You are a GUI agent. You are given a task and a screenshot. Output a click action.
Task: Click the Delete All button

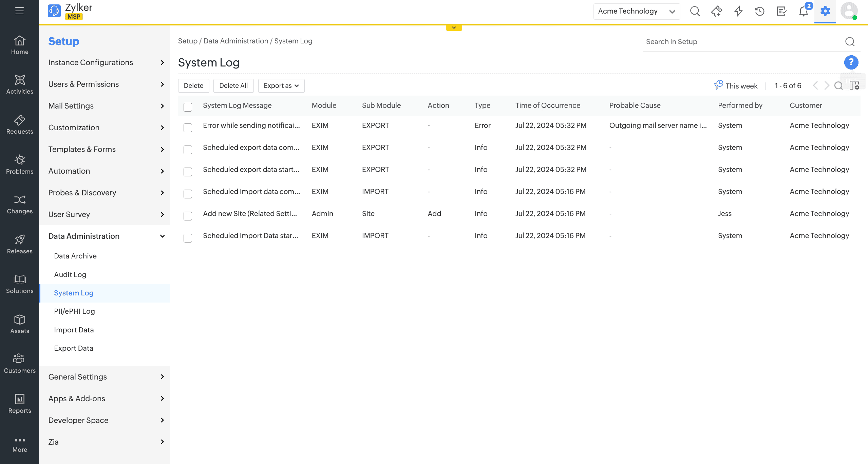pos(233,86)
